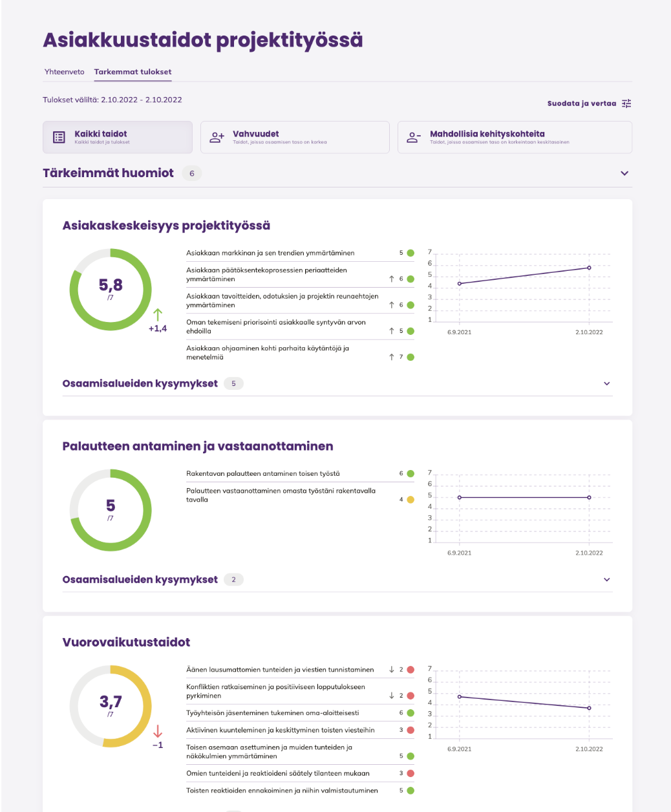Click Asiakkaan markkinan ja sen trendien ymmärtäminen
Image resolution: width=671 pixels, height=812 pixels.
click(x=270, y=253)
